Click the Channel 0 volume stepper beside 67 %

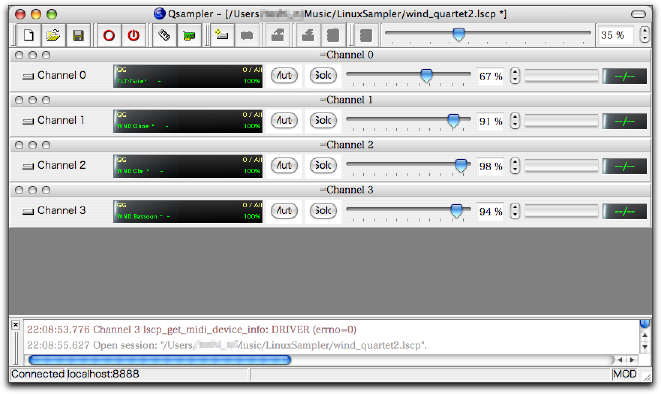click(x=515, y=76)
